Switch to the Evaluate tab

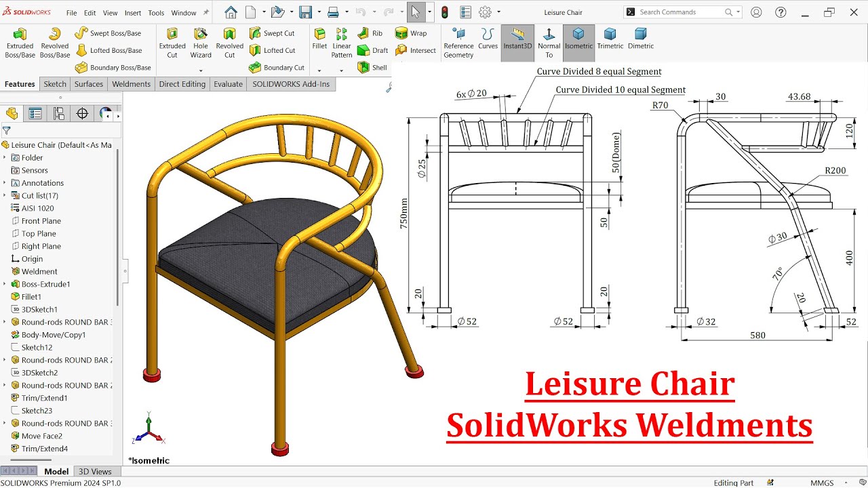(228, 84)
